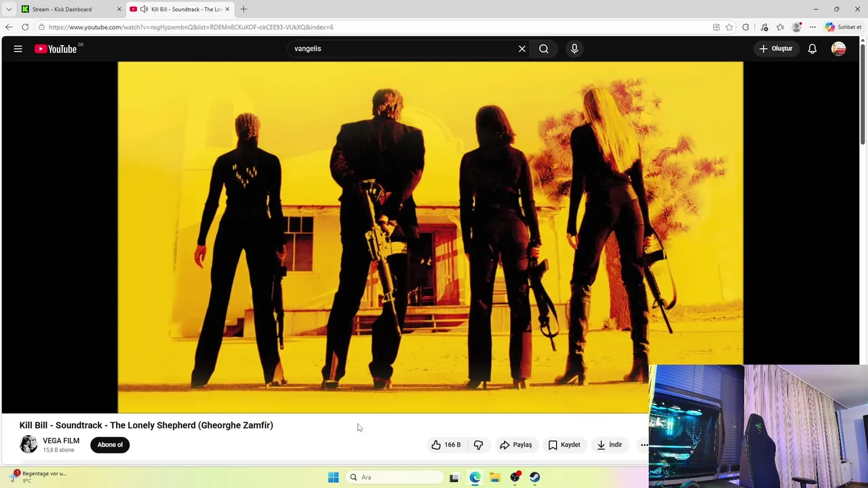
Task: Close the Kick Dashboard tab
Action: [119, 9]
